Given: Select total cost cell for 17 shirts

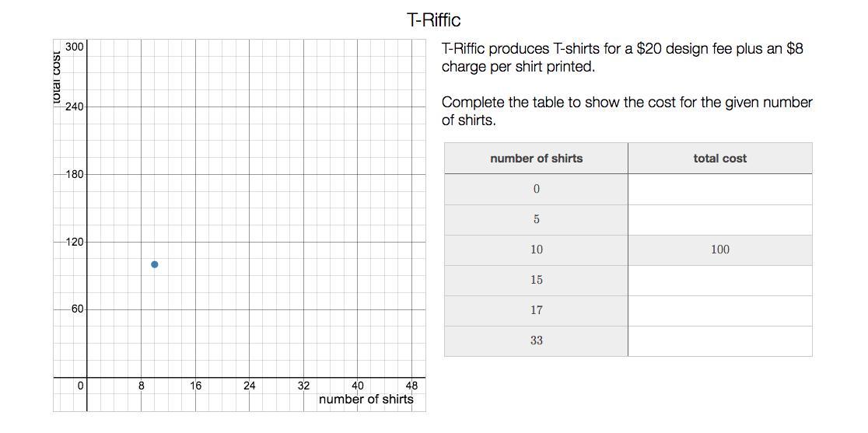Looking at the screenshot, I should pyautogui.click(x=719, y=311).
